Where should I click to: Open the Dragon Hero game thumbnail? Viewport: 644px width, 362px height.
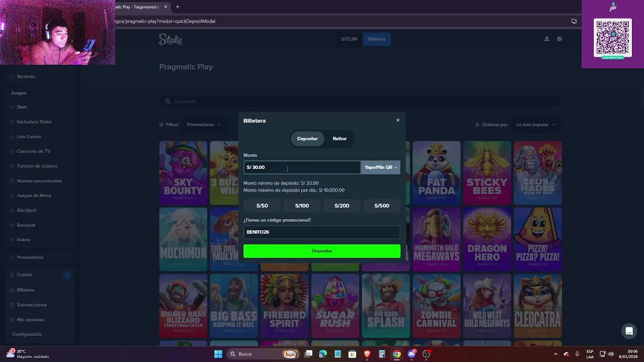point(487,239)
